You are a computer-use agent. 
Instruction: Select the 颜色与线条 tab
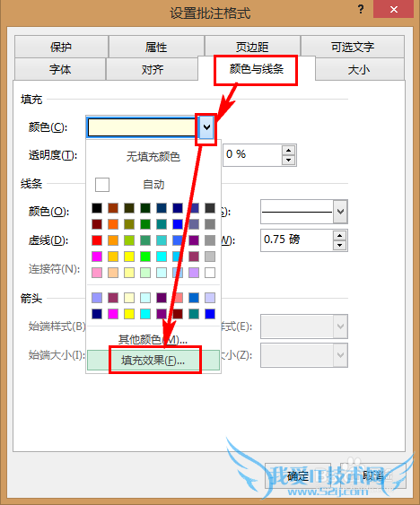257,69
